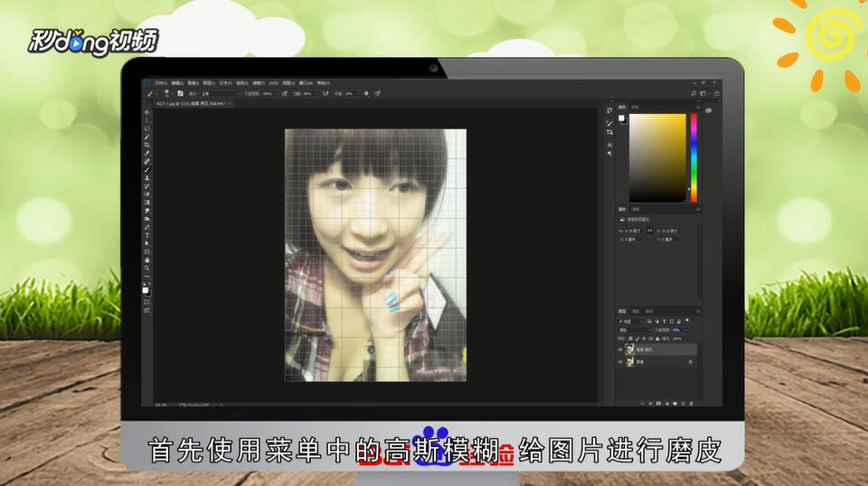
Task: Select the Brush tool in toolbox
Action: [146, 169]
